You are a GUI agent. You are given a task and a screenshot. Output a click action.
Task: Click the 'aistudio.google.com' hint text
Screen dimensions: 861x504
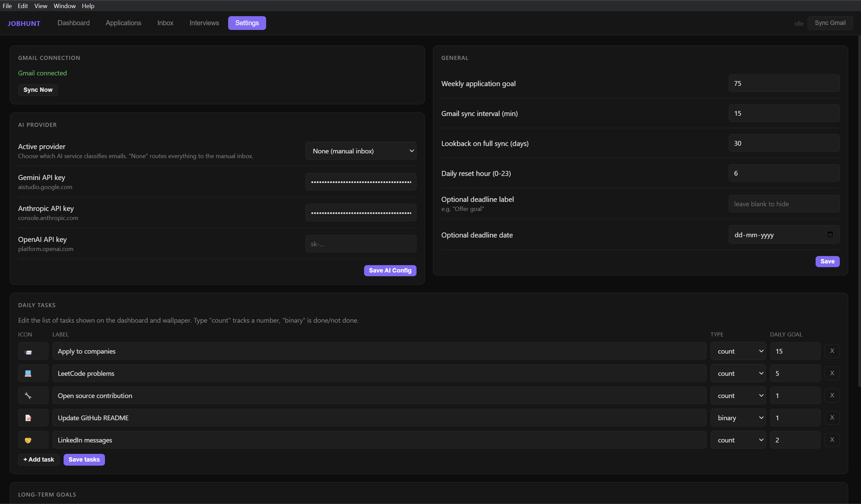click(x=45, y=187)
